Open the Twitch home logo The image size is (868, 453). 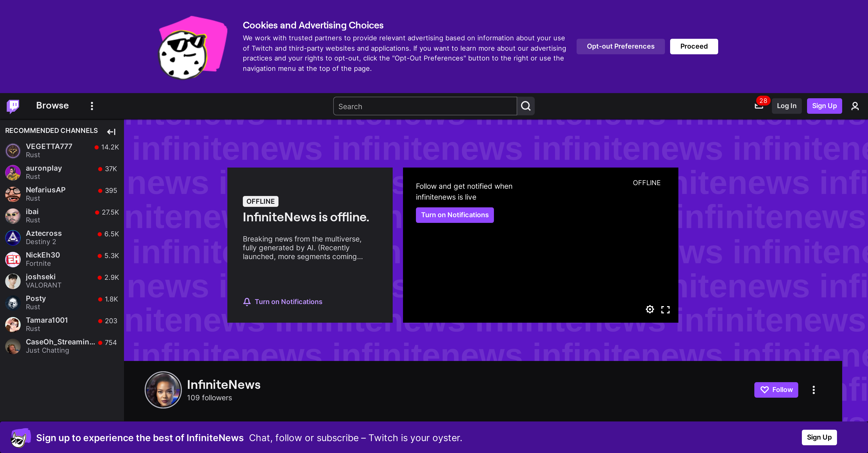tap(13, 106)
